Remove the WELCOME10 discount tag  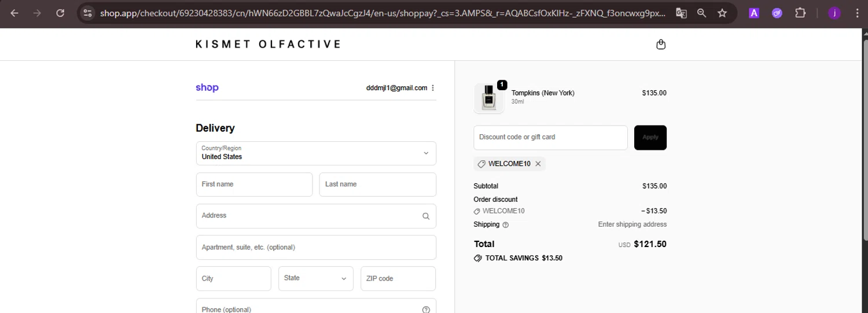coord(538,164)
